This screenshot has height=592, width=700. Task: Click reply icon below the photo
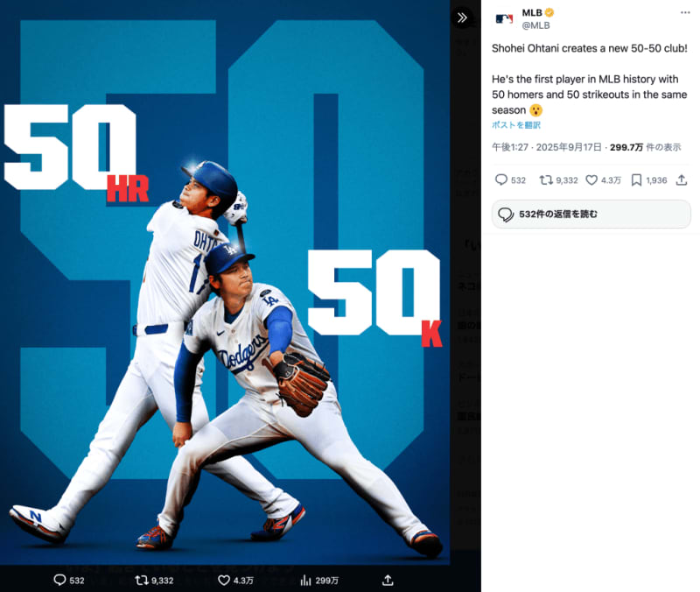[59, 580]
